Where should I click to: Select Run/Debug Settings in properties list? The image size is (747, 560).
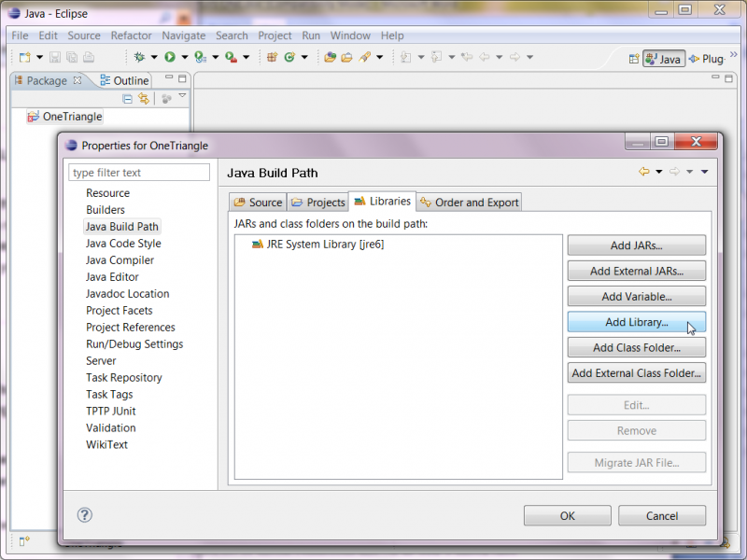(134, 343)
